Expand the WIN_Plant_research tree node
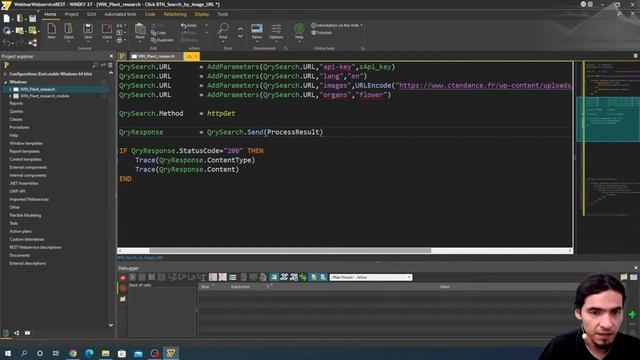This screenshot has height=360, width=640. tap(10, 89)
